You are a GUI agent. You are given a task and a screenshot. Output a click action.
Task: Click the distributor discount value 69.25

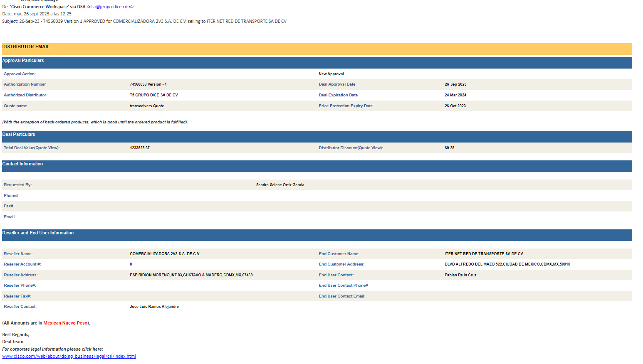[449, 148]
